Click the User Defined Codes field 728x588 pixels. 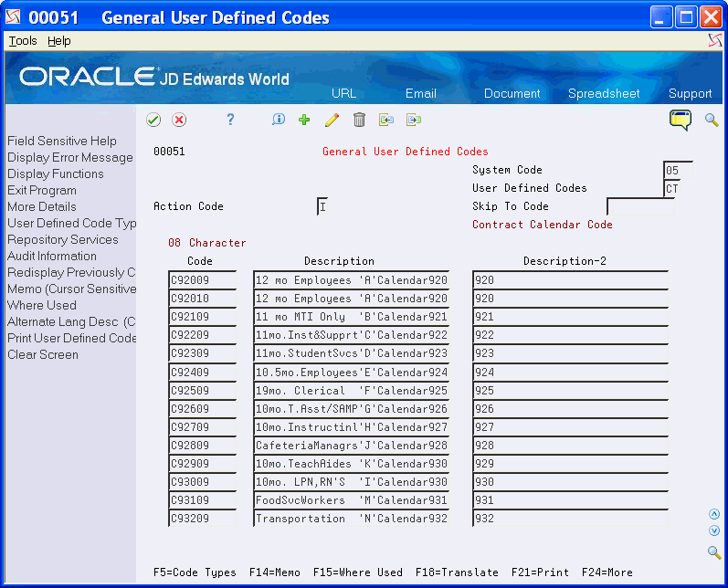click(672, 188)
